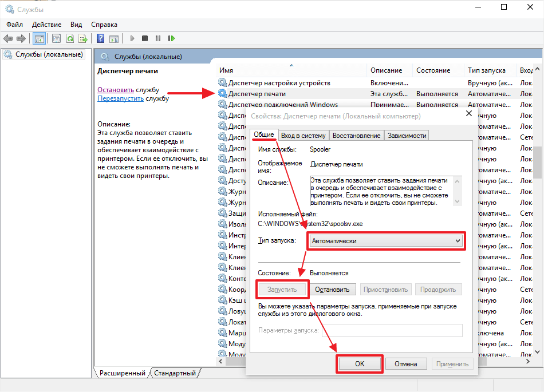Click the Export list toolbar icon
Viewport: 544px width, 392px height.
[x=83, y=38]
